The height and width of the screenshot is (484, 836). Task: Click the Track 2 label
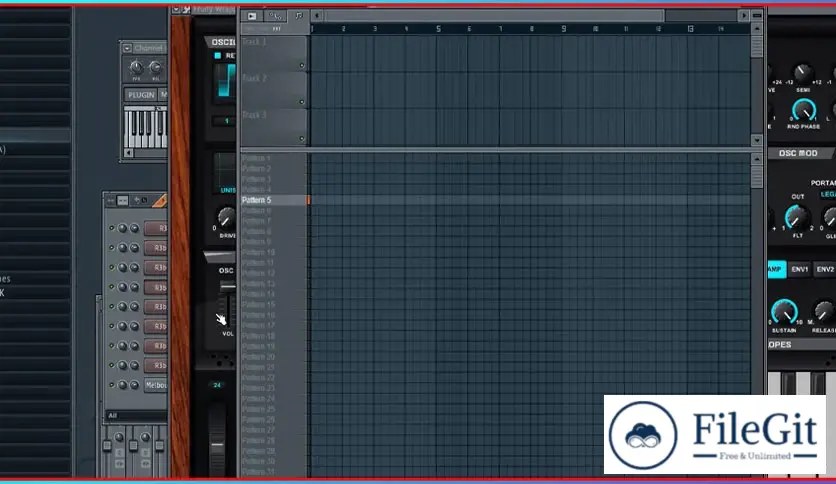pyautogui.click(x=254, y=78)
